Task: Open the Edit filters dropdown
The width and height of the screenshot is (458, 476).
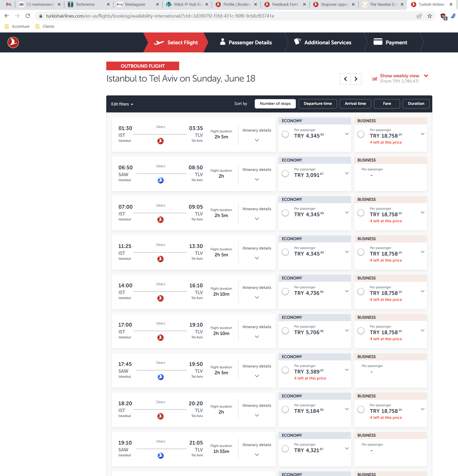Action: click(x=122, y=104)
